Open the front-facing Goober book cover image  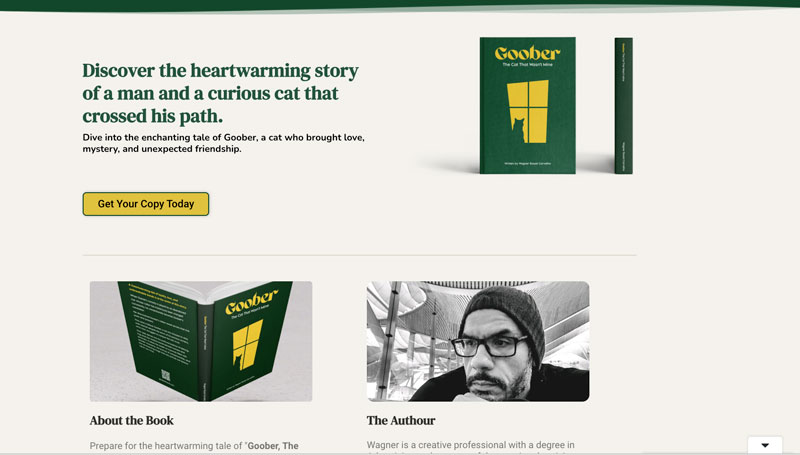click(528, 106)
